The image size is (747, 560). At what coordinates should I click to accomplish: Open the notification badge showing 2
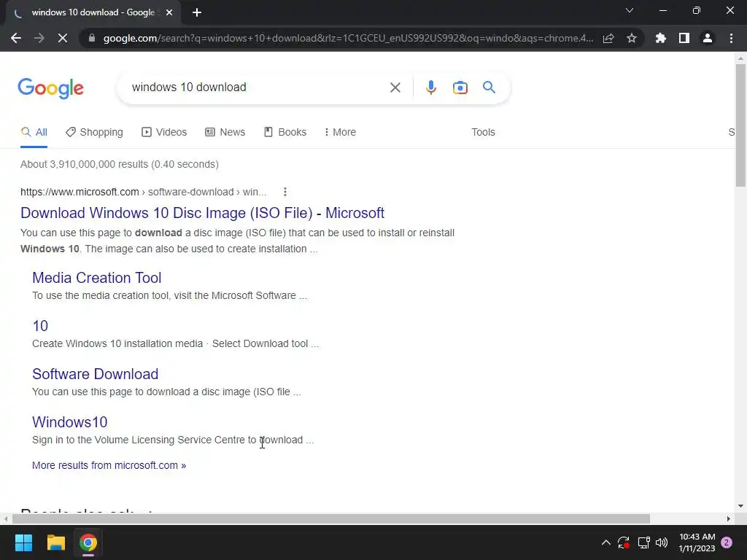[727, 542]
